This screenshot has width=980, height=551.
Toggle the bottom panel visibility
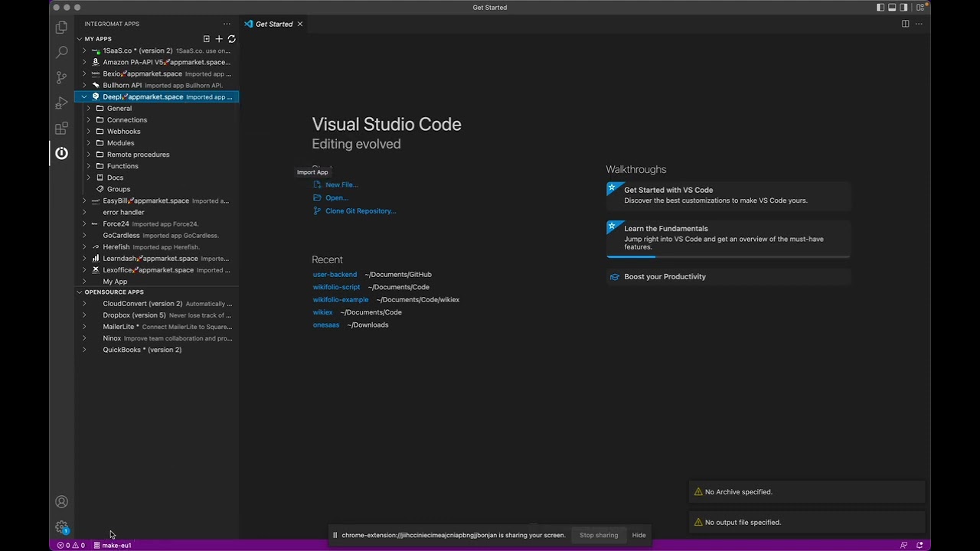892,8
